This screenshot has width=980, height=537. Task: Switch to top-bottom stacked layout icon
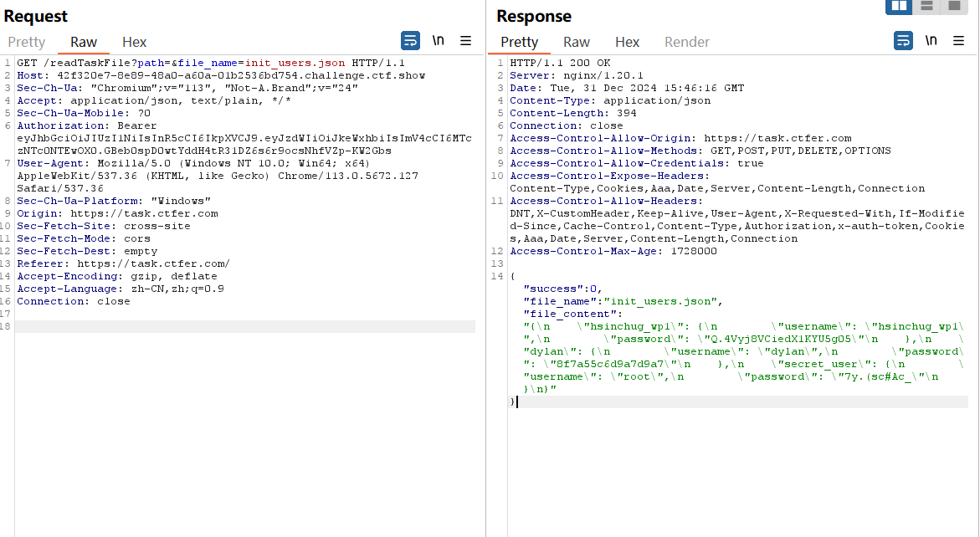coord(926,7)
